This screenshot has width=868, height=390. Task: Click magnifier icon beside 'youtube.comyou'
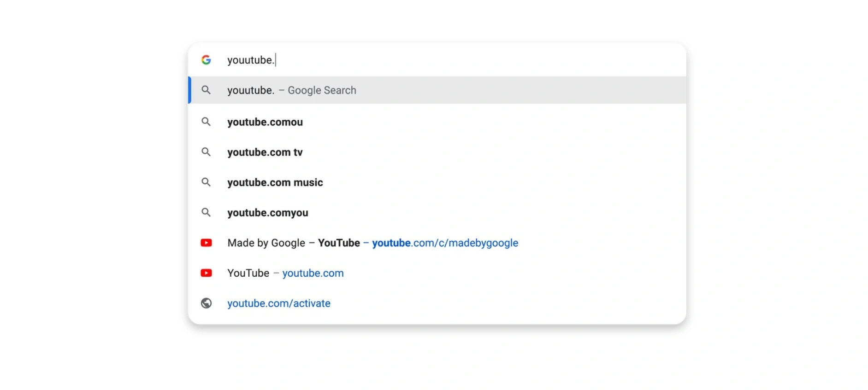(x=206, y=213)
